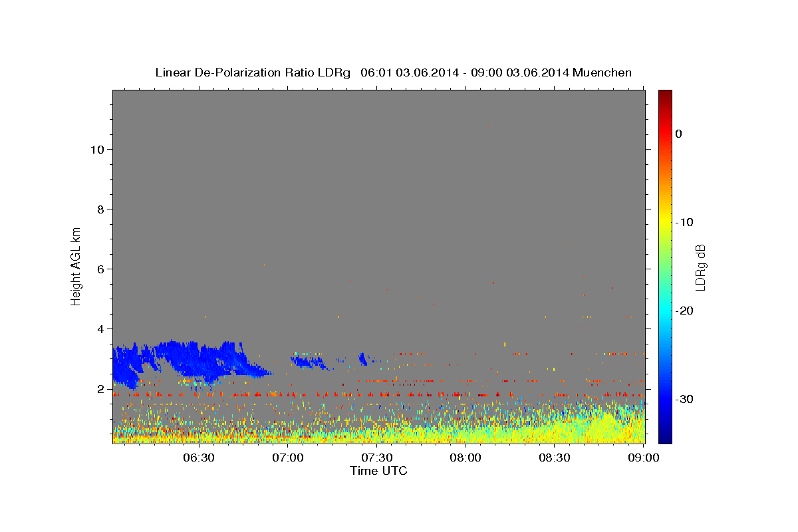Screen dimensions: 798x532
Task: Click the 07:00 time tick label
Action: 287,458
